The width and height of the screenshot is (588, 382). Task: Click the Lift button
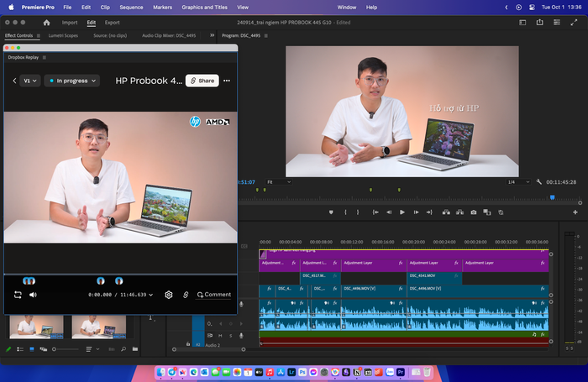tap(446, 212)
